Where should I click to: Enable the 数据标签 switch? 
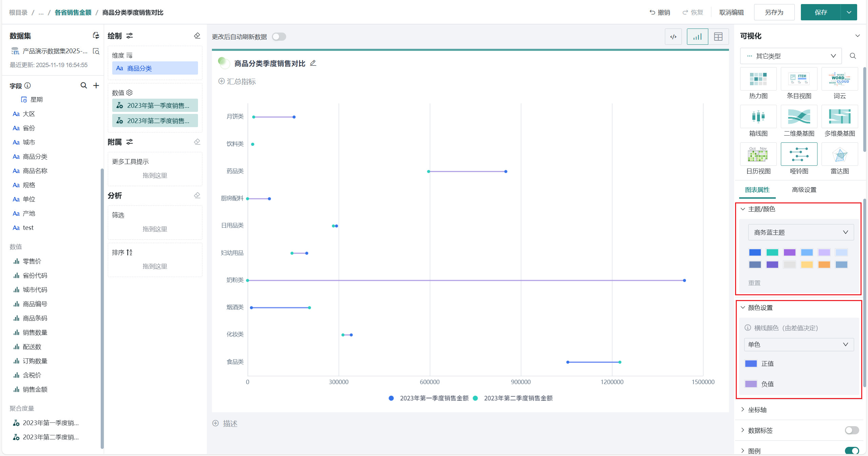tap(852, 430)
